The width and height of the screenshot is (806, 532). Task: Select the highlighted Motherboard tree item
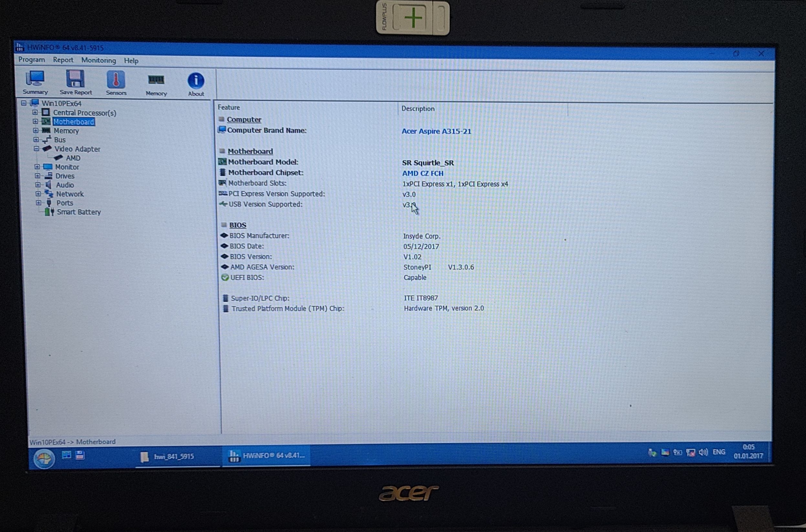click(x=74, y=122)
